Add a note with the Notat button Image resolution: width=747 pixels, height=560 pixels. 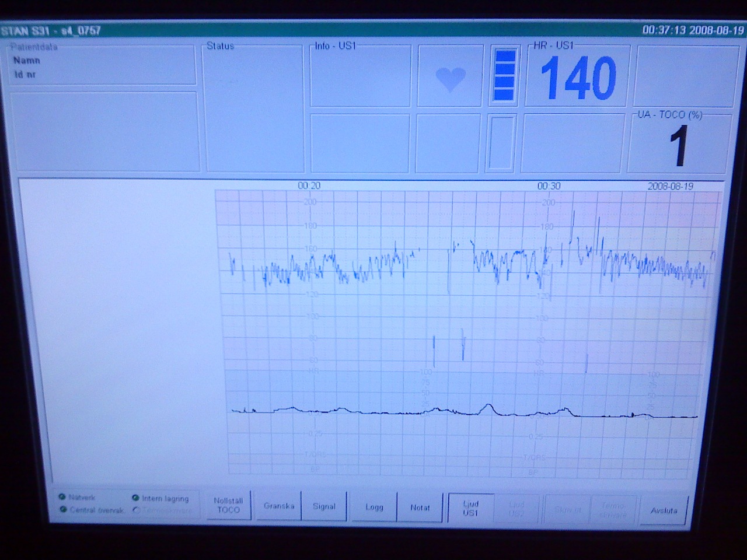[420, 508]
